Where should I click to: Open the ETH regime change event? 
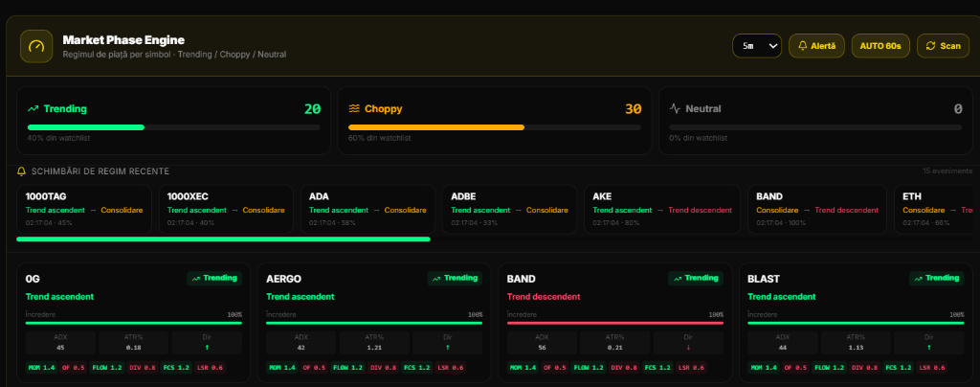pyautogui.click(x=934, y=210)
